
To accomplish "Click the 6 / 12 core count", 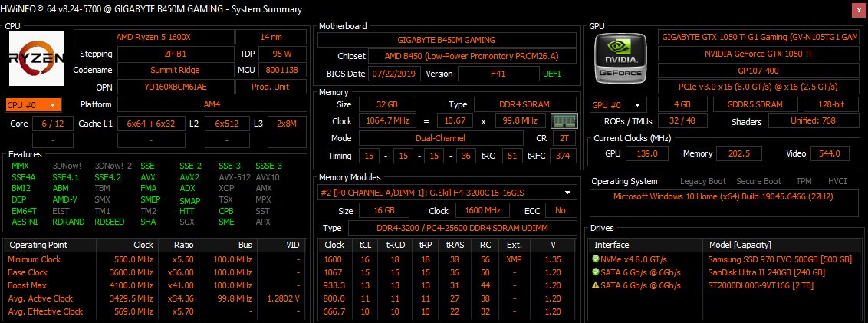I will tap(53, 124).
